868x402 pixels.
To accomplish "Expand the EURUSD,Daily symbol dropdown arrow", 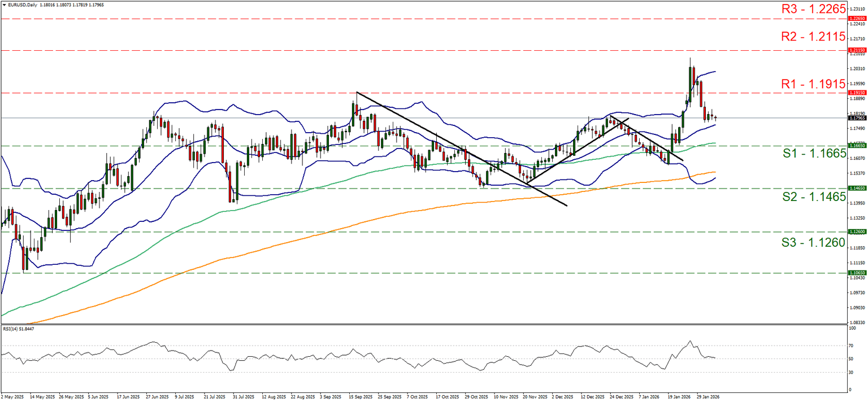I will tap(5, 4).
